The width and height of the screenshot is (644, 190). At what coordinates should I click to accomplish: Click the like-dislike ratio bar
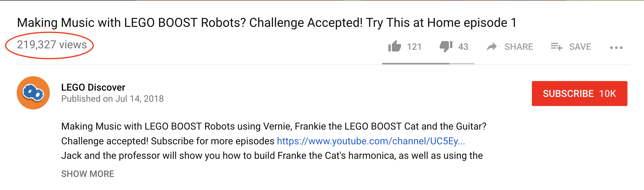(428, 64)
